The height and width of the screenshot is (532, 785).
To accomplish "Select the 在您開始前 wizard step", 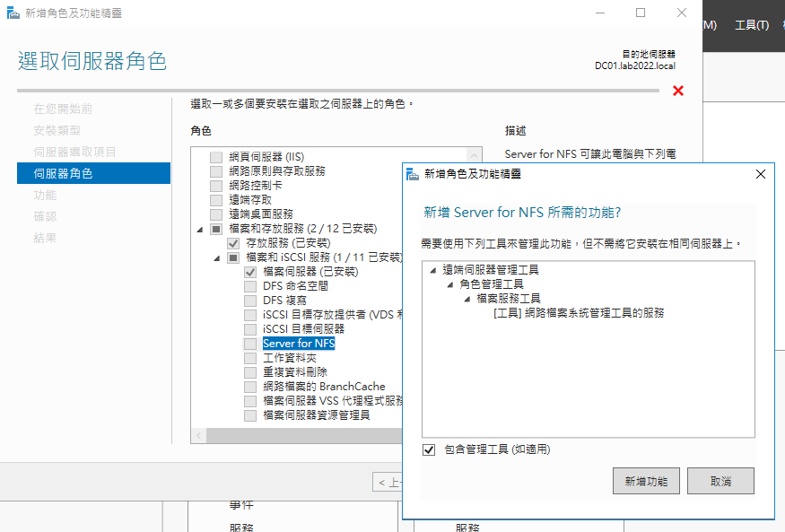I will (63, 109).
